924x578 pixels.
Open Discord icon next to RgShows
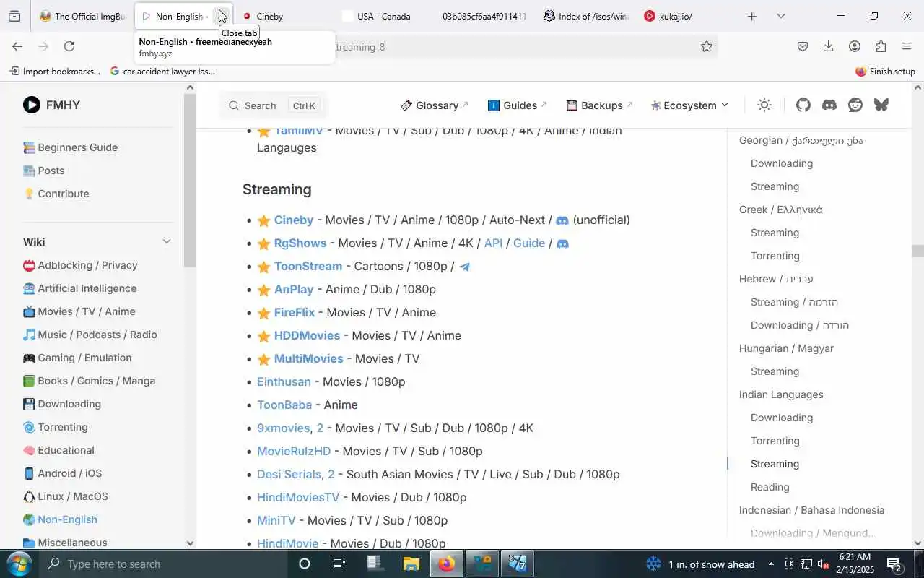(563, 243)
